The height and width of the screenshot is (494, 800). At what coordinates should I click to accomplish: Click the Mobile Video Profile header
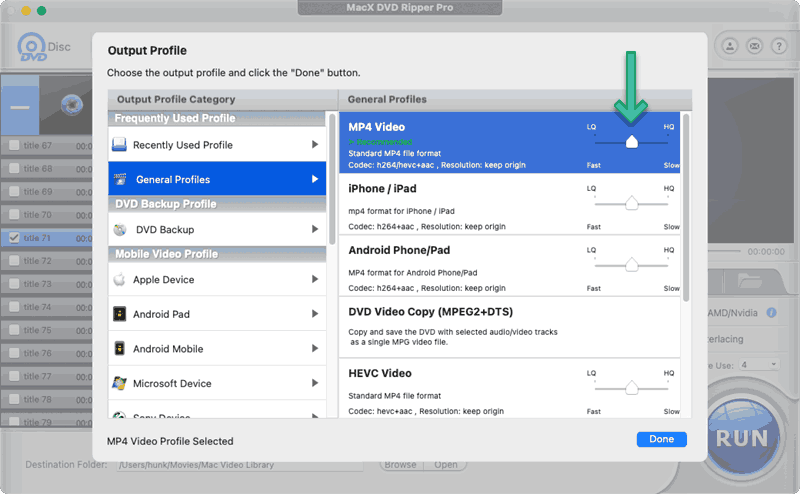tap(217, 254)
